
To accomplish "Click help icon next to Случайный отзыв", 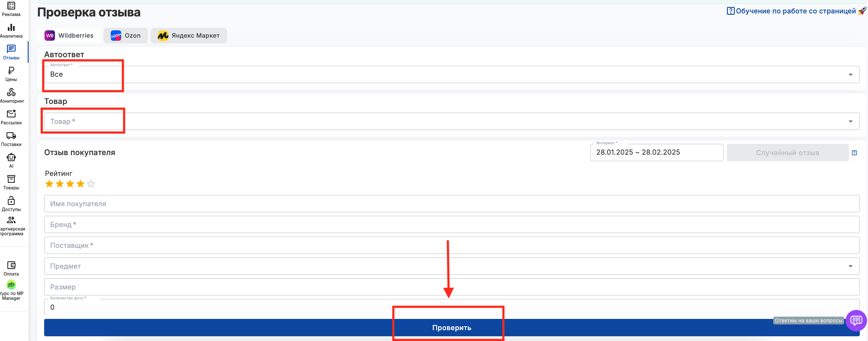I will [854, 153].
